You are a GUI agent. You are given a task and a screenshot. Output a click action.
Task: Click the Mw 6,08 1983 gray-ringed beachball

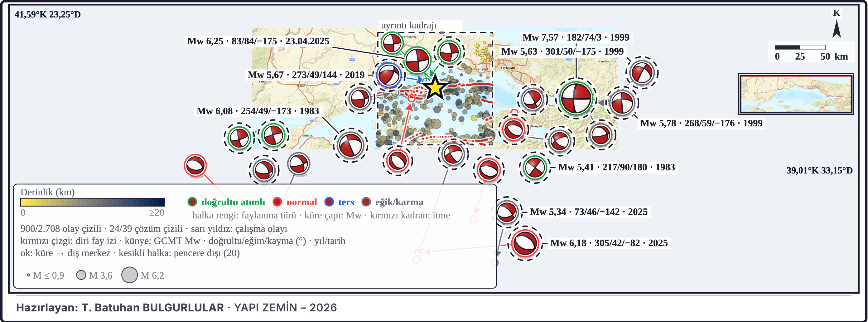(x=350, y=145)
